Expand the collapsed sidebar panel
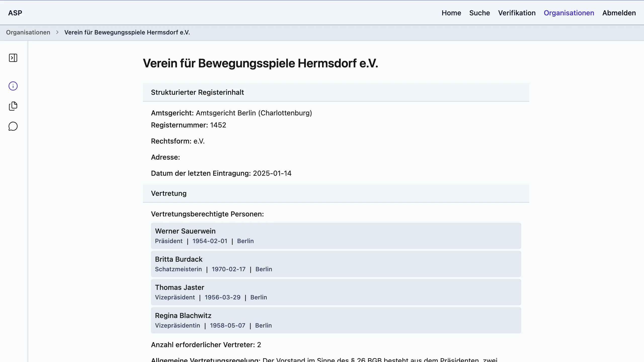This screenshot has width=644, height=362. (x=13, y=58)
